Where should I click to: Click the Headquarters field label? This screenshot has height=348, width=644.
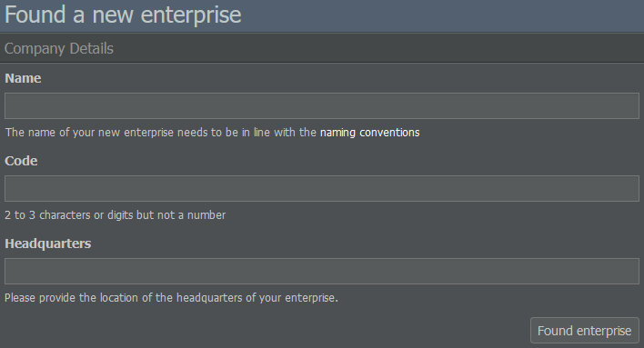point(47,244)
